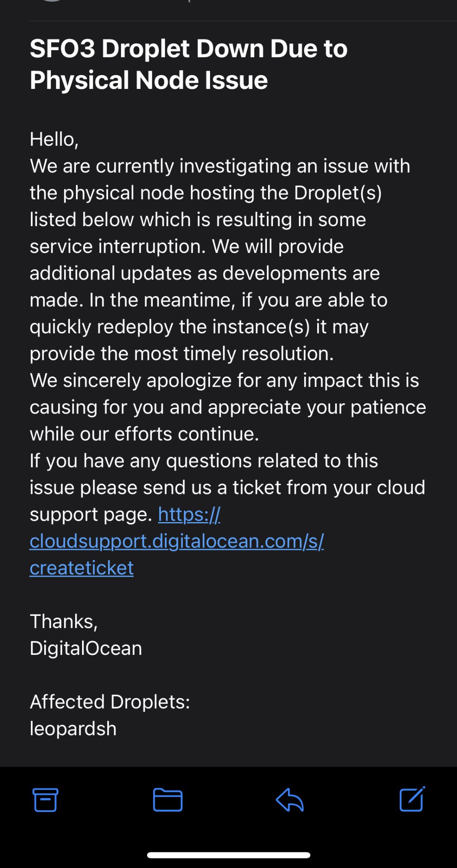Tap the 'We sincerely apologize' sentence
Viewport: 457px width, 868px height.
(x=228, y=407)
